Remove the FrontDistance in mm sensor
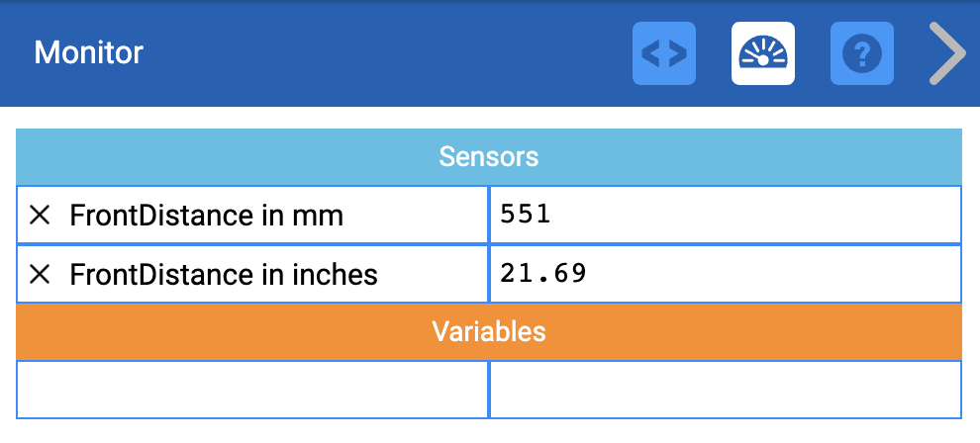 click(x=40, y=215)
